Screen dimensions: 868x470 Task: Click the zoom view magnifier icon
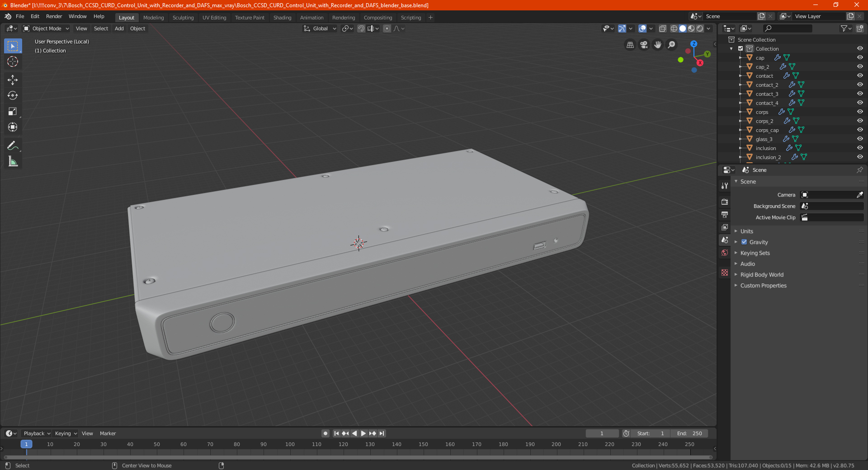click(672, 45)
